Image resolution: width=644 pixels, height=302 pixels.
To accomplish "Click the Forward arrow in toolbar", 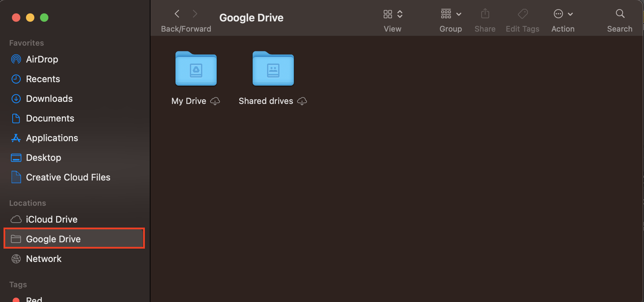I will [x=195, y=14].
